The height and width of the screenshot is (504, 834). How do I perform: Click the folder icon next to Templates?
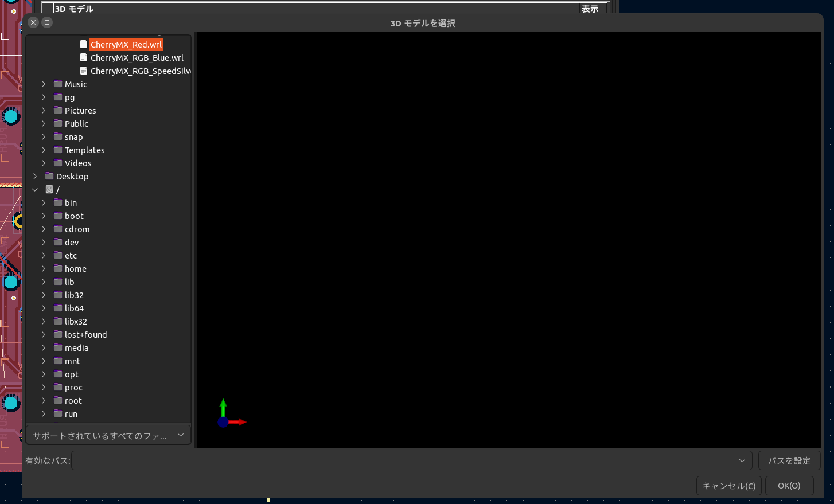coord(58,150)
